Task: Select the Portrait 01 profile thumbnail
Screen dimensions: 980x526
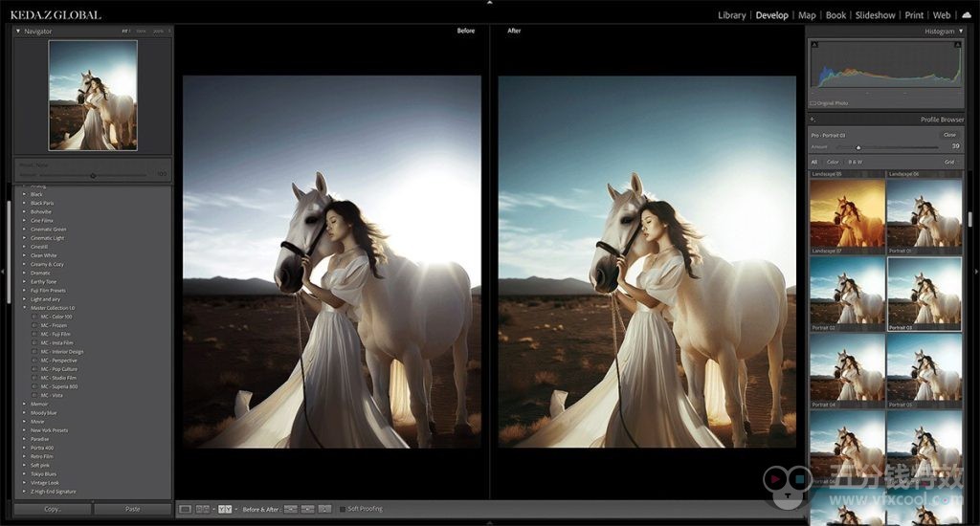Action: click(x=924, y=213)
